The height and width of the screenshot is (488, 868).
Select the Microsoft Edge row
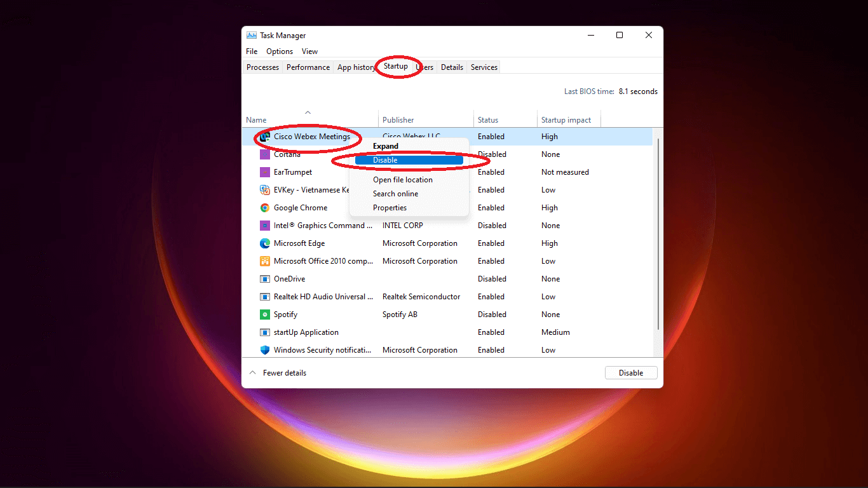coord(447,243)
